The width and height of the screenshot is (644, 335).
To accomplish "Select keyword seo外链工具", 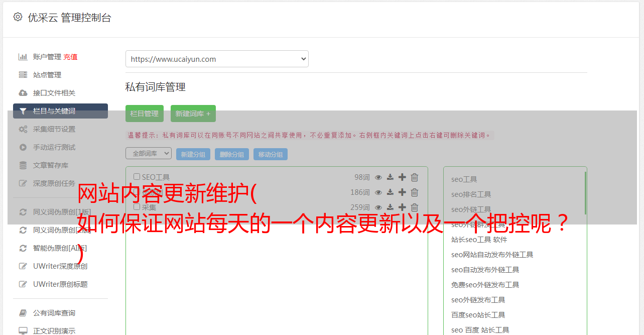I will click(471, 209).
